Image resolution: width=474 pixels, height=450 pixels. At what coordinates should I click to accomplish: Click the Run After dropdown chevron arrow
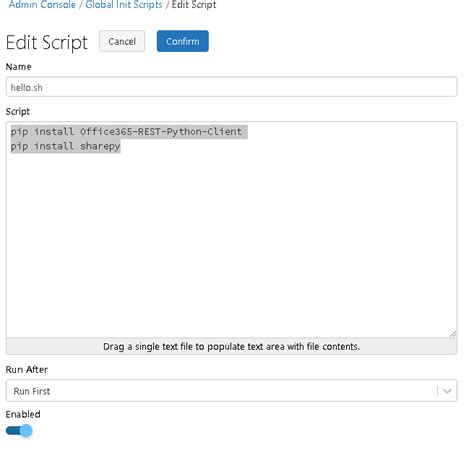447,391
